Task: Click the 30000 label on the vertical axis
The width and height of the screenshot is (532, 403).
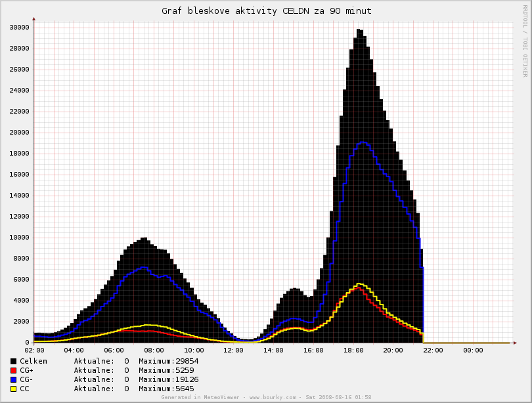Action: [18, 28]
